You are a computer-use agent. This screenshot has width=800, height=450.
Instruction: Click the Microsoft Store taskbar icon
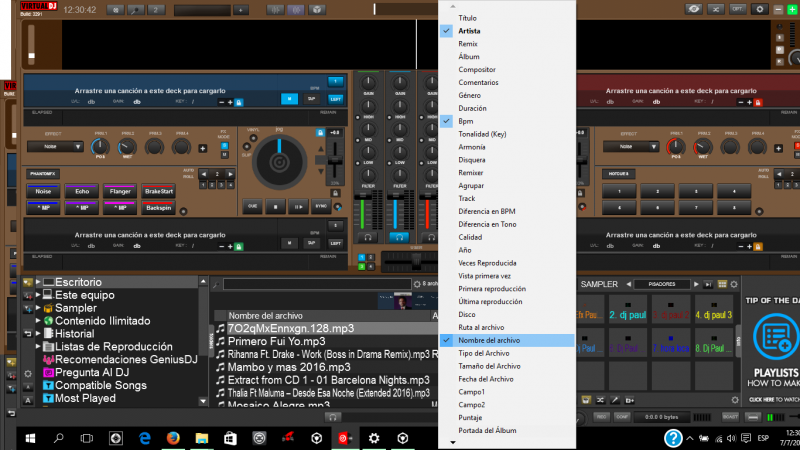click(x=230, y=438)
